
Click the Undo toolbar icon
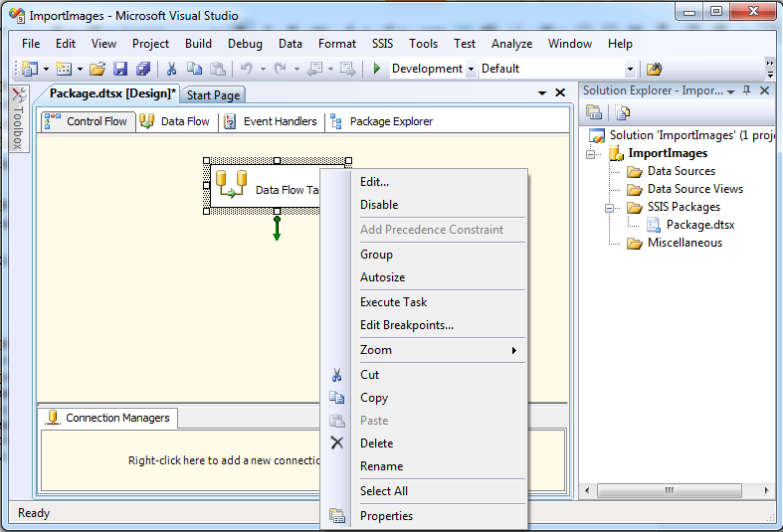click(x=246, y=69)
